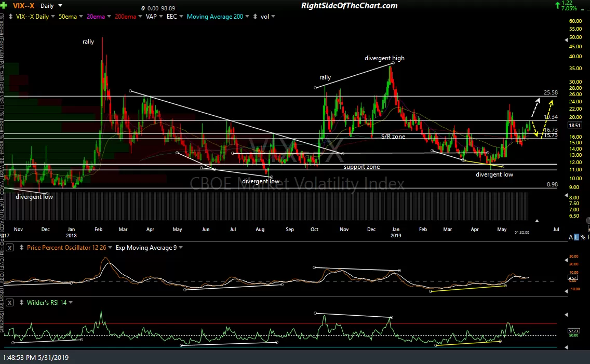Select the 'rally' annotation near February 2018
Screen dimensions: 590x364
(88, 42)
